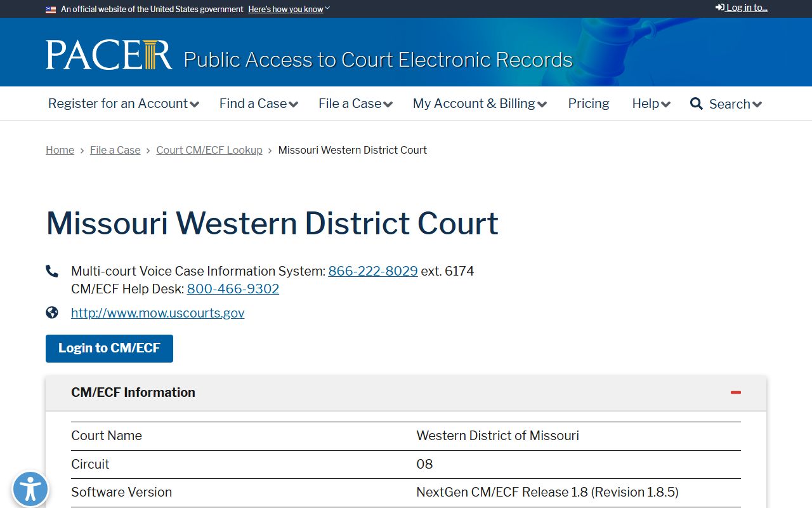Viewport: 812px width, 508px height.
Task: Click the globe icon beside court website
Action: (52, 312)
